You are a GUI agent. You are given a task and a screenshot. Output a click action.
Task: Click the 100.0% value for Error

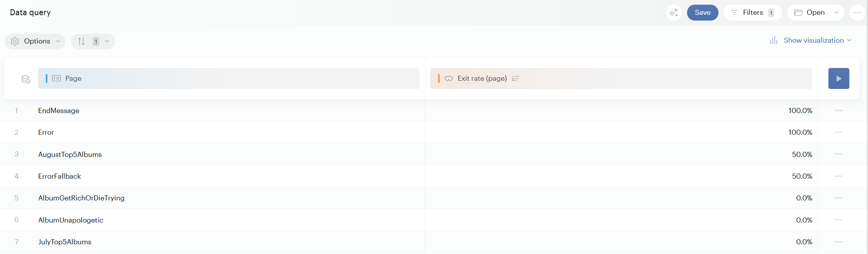[800, 132]
